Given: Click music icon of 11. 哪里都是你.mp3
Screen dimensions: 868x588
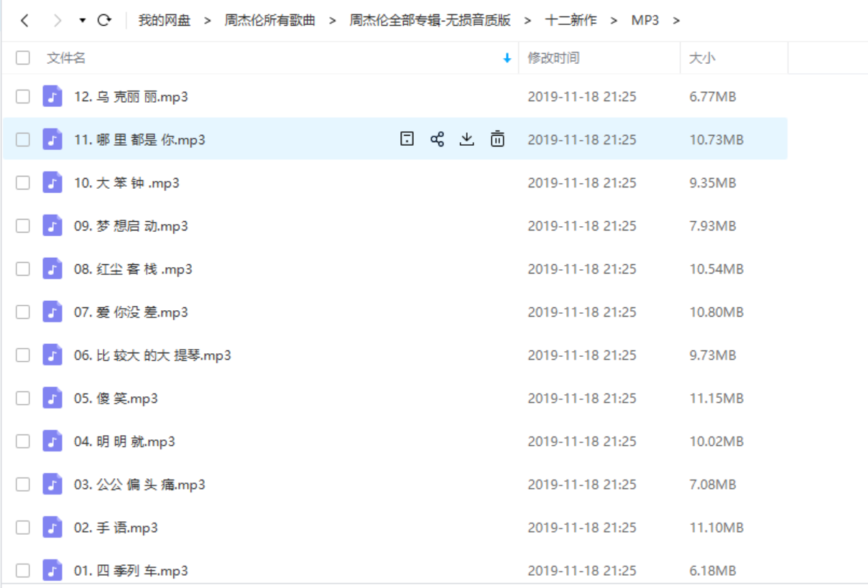Looking at the screenshot, I should tap(52, 139).
